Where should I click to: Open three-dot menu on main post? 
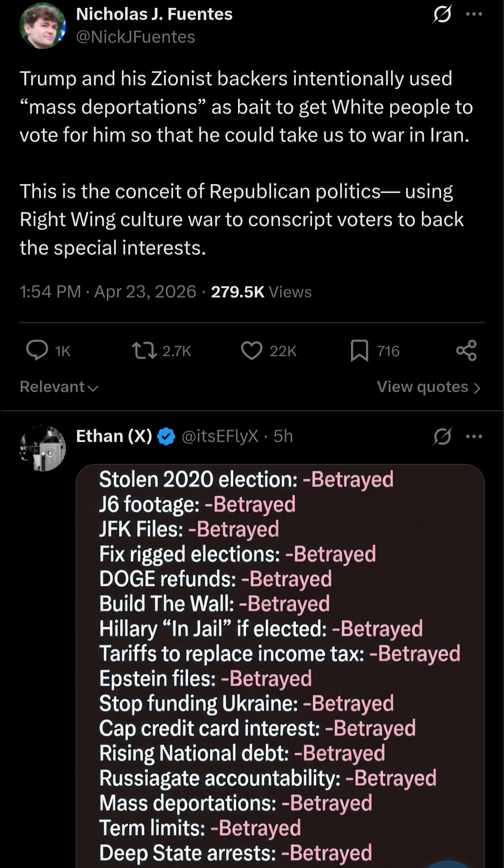[474, 14]
